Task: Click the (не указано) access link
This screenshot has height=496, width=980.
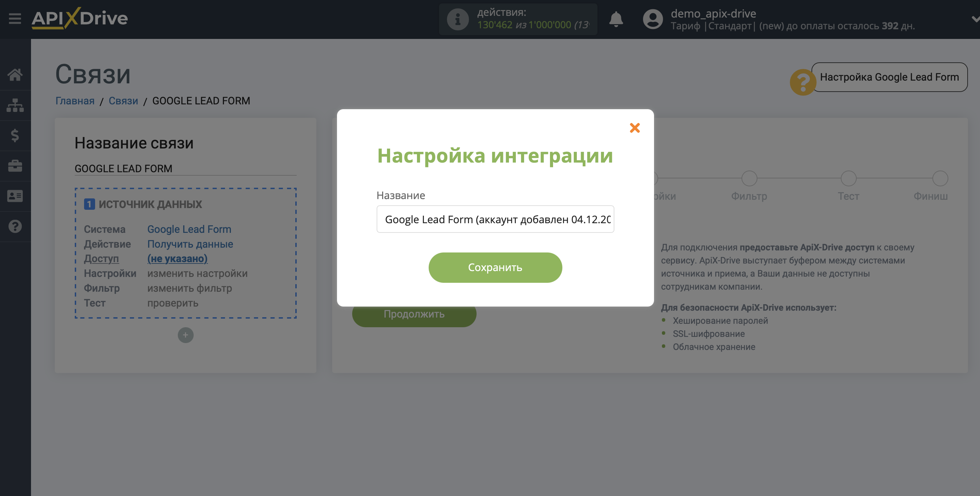Action: pyautogui.click(x=177, y=259)
